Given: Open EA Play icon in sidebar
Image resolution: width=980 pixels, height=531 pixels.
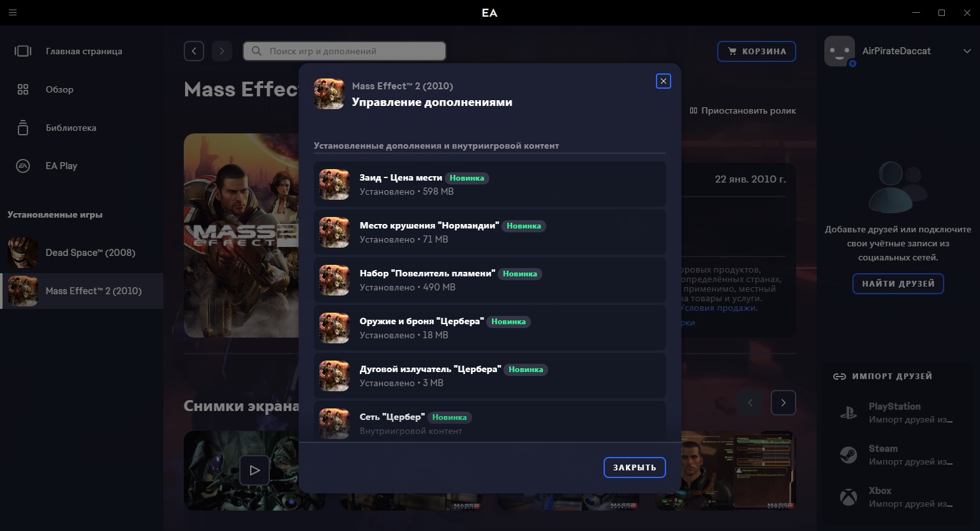Looking at the screenshot, I should [x=23, y=166].
